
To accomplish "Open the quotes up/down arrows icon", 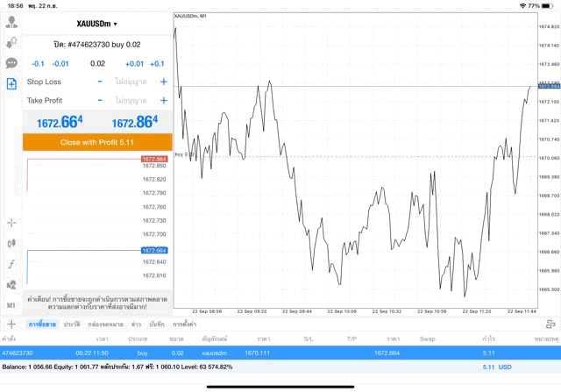I will click(11, 42).
